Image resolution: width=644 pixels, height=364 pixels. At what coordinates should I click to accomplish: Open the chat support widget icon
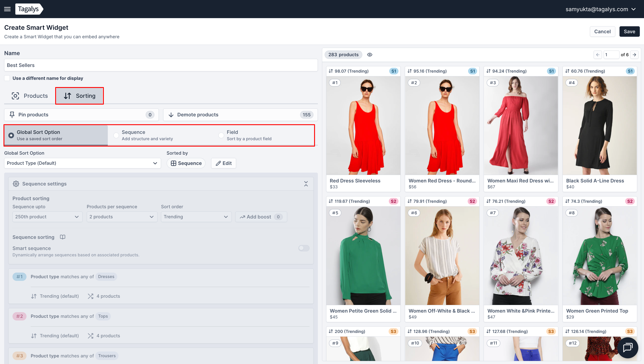pyautogui.click(x=628, y=348)
